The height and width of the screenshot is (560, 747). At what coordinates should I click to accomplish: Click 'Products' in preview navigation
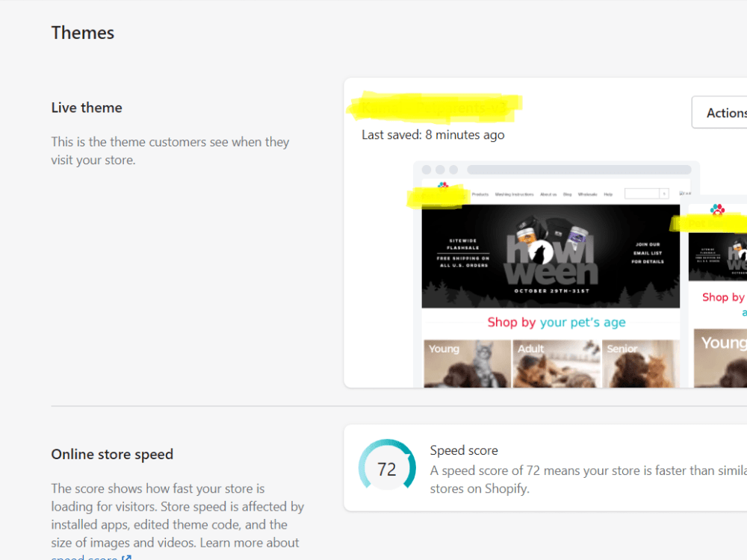click(480, 194)
